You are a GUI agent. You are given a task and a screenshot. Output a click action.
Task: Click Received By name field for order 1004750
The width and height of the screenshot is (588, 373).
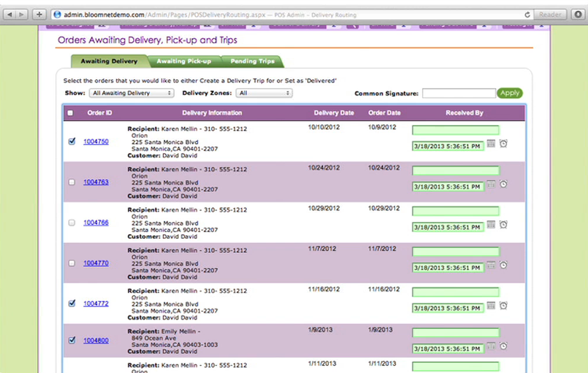tap(456, 130)
